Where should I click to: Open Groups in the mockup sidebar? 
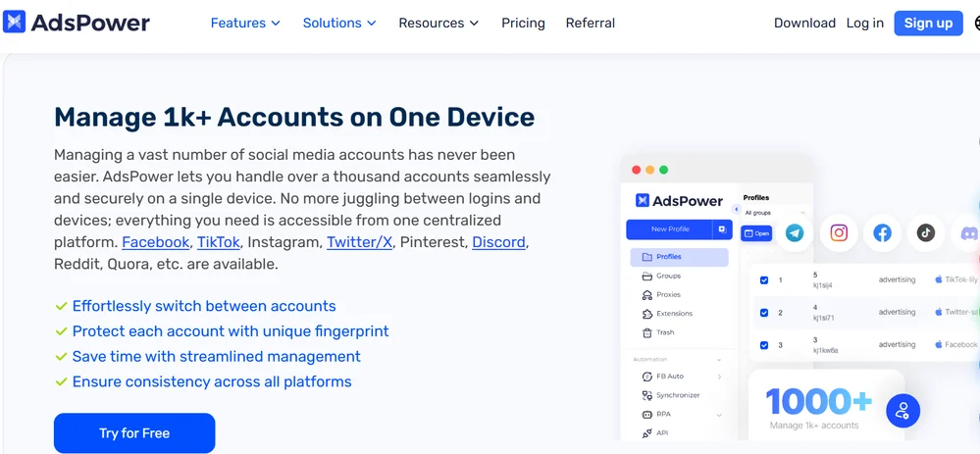coord(661,276)
